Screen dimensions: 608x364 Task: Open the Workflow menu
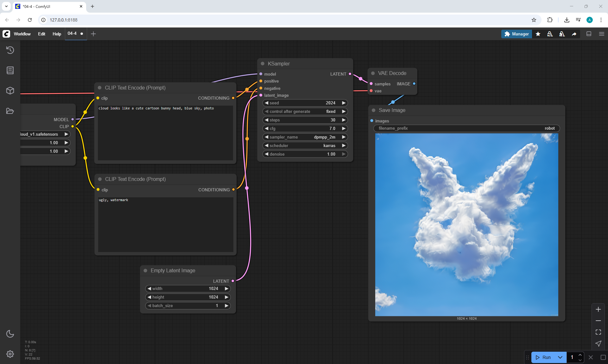click(x=22, y=34)
